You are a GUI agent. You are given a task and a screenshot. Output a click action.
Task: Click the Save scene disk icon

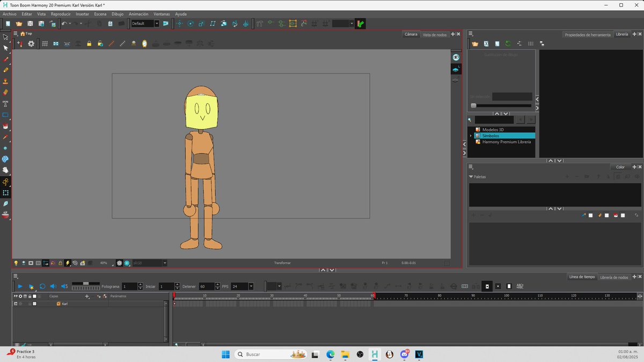(x=30, y=24)
